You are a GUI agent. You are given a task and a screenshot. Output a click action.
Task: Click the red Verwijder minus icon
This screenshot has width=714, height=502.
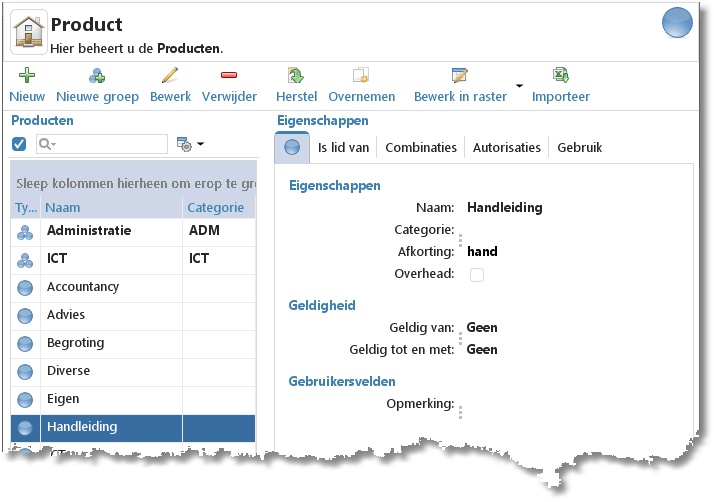[x=229, y=75]
